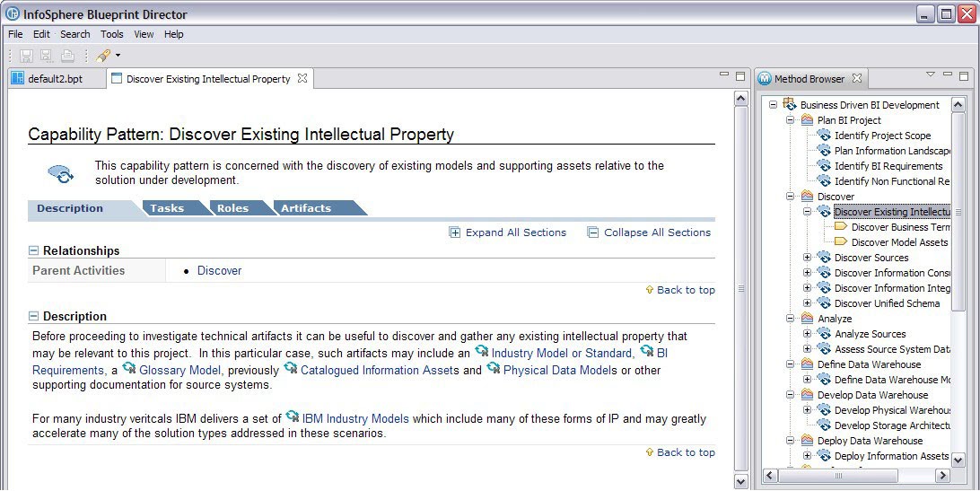Image resolution: width=980 pixels, height=491 pixels.
Task: Open the View menu
Action: (x=144, y=34)
